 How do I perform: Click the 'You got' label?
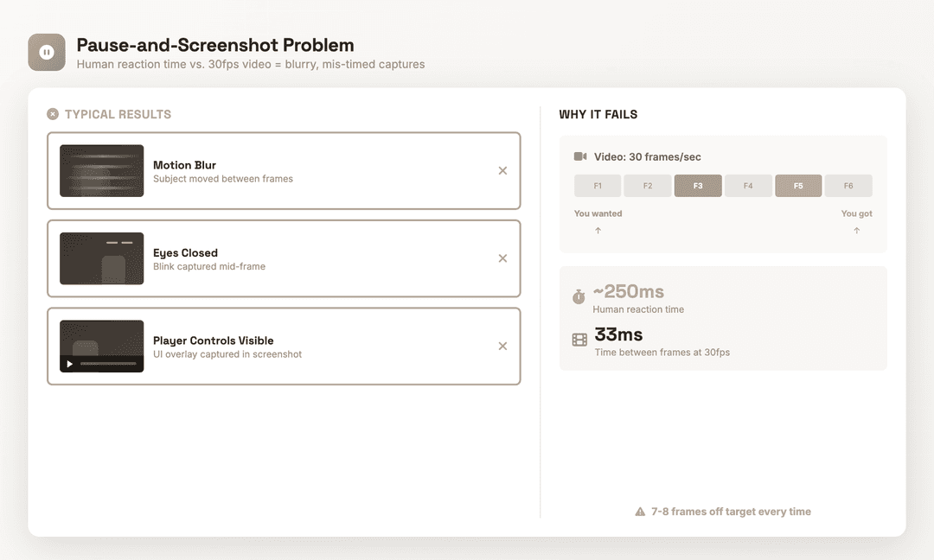point(856,213)
